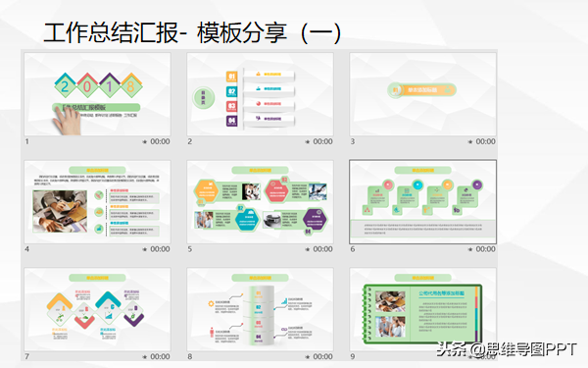Select slide 9 green notebook thumbnail
This screenshot has width=588, height=368.
click(423, 309)
